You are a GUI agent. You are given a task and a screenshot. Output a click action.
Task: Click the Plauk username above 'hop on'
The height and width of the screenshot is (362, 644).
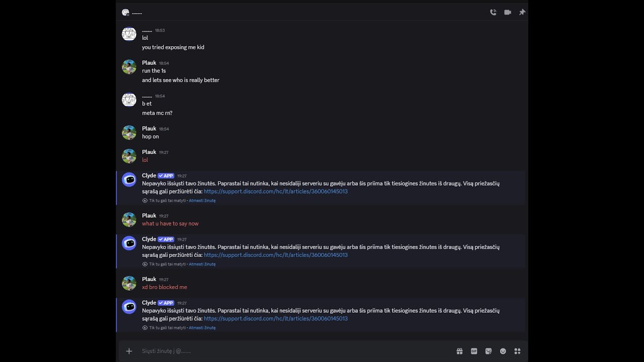(x=149, y=129)
